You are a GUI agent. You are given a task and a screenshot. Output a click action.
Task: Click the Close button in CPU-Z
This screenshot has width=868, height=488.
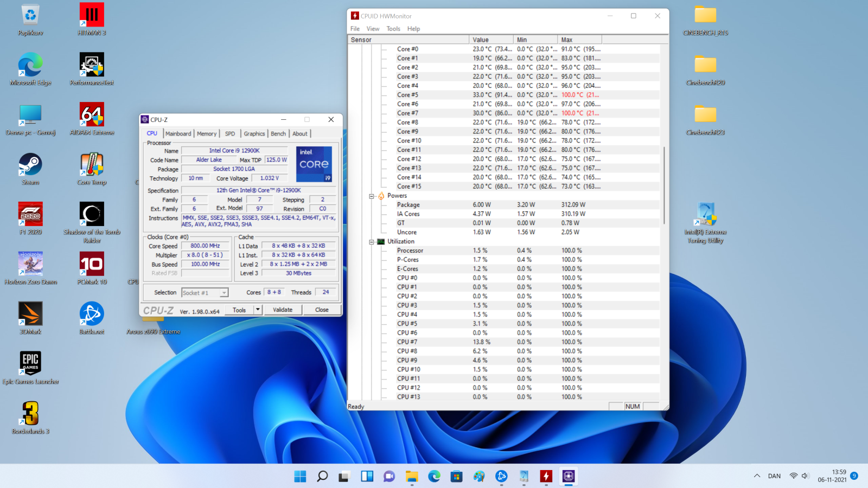[322, 310]
